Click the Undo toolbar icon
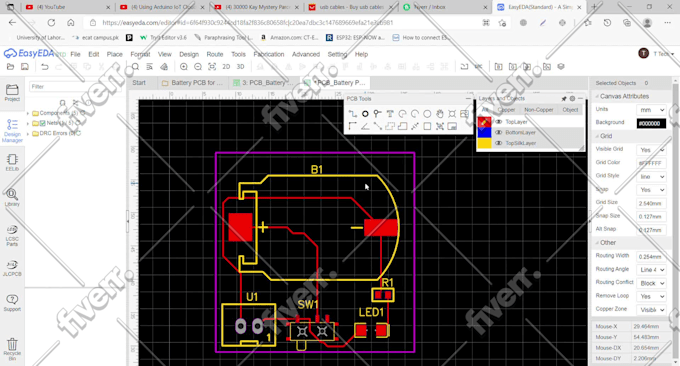 point(45,67)
